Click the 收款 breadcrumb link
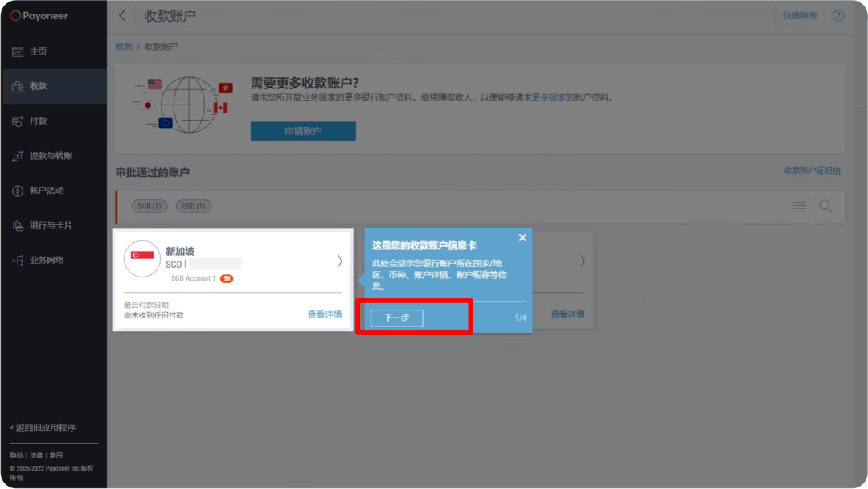868x489 pixels. tap(124, 47)
